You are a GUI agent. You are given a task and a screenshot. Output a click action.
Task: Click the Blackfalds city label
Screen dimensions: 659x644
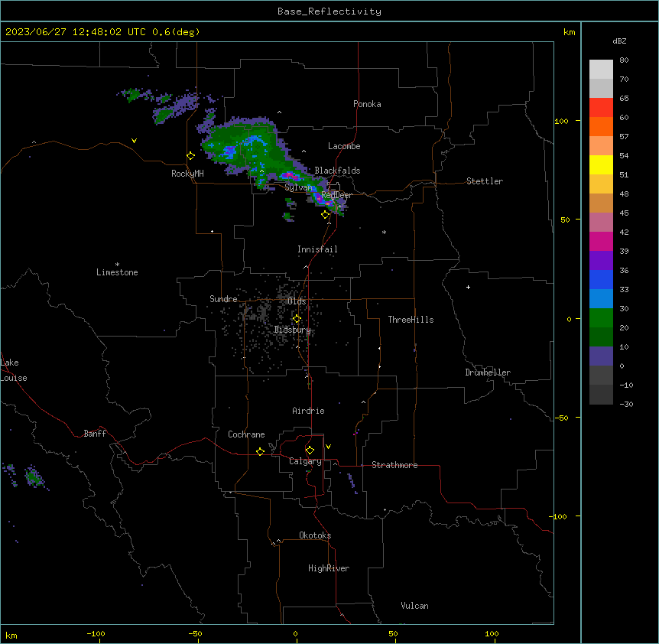(337, 171)
